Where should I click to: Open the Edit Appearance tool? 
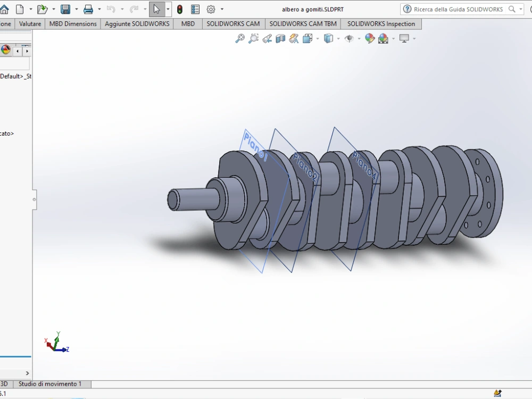point(369,38)
